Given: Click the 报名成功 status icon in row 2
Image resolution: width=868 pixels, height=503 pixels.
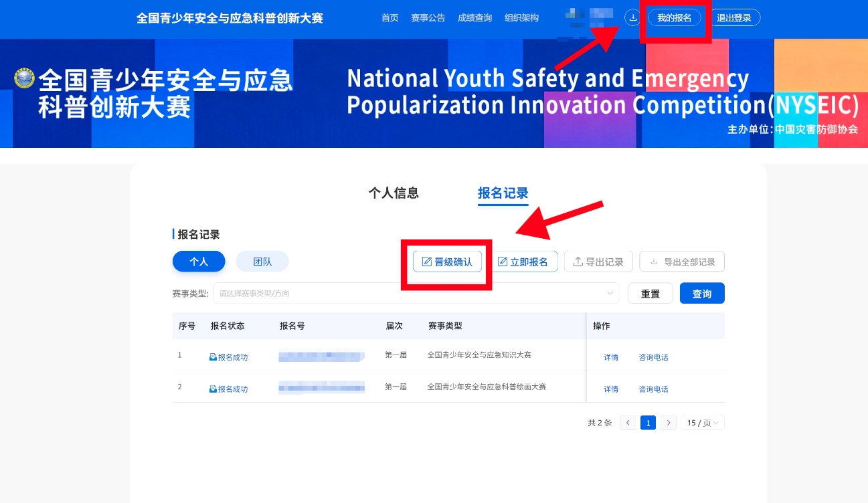Looking at the screenshot, I should click(213, 389).
